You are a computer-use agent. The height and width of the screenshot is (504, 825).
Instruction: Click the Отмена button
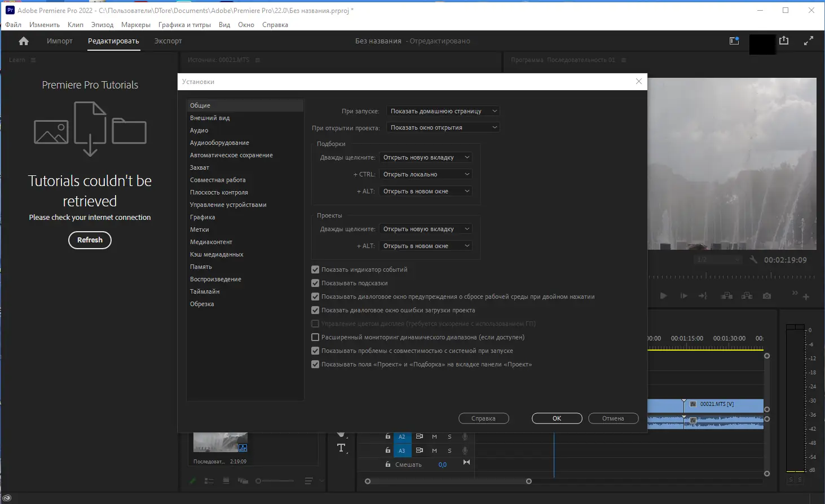click(x=614, y=418)
